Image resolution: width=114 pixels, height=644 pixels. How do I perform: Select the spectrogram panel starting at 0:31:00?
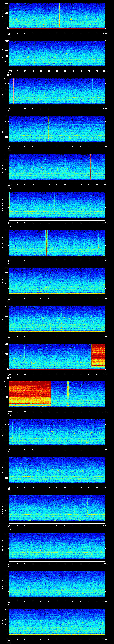click(x=57, y=584)
